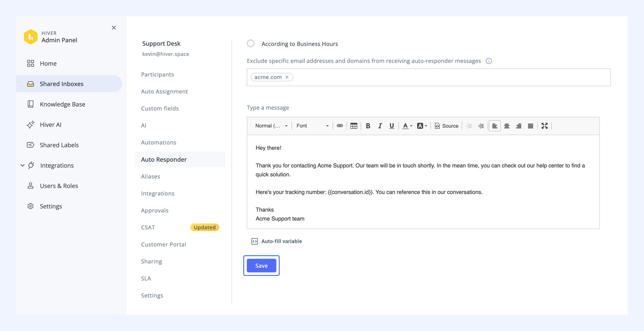644x331 pixels.
Task: Click the insert link icon
Action: tap(339, 126)
